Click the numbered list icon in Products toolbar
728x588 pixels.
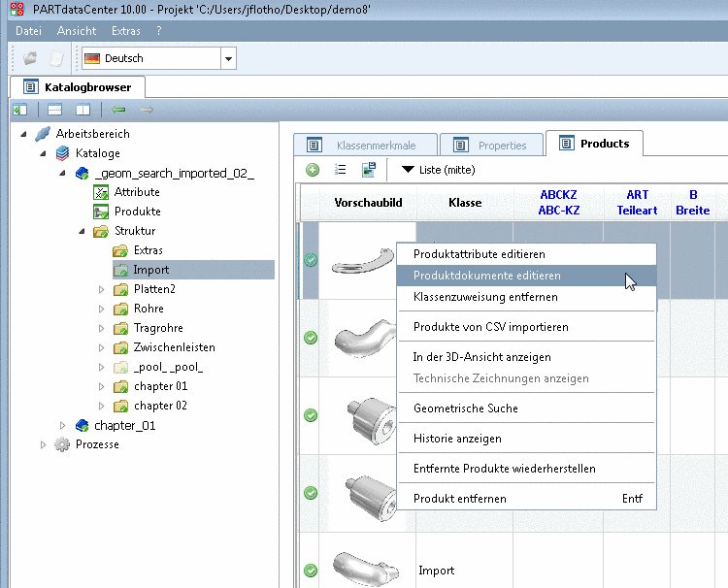[341, 170]
